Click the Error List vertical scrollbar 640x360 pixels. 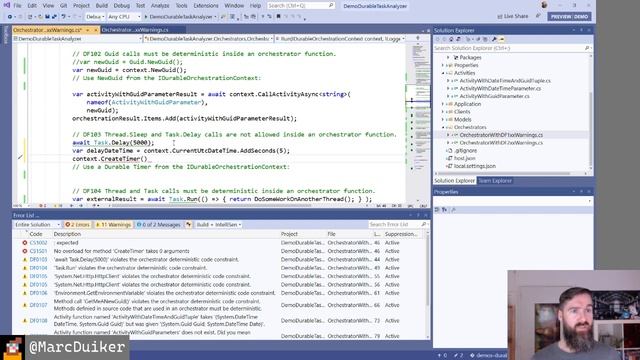[x=428, y=284]
